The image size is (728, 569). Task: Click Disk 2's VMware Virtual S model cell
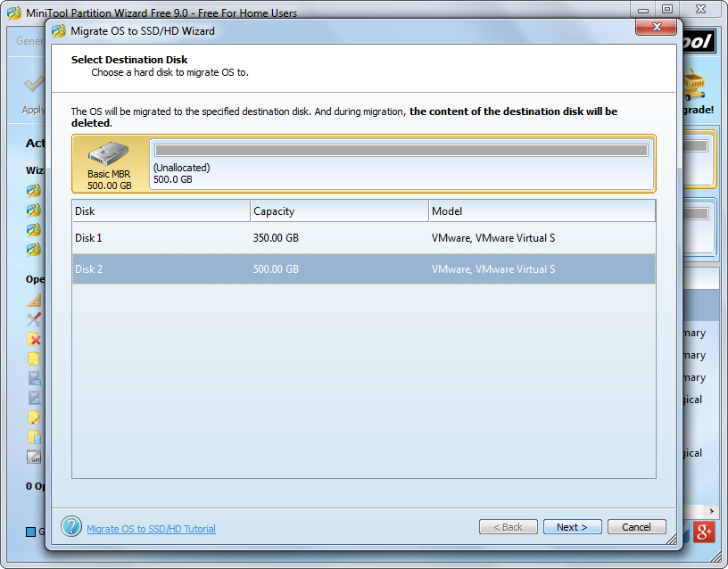(x=493, y=268)
